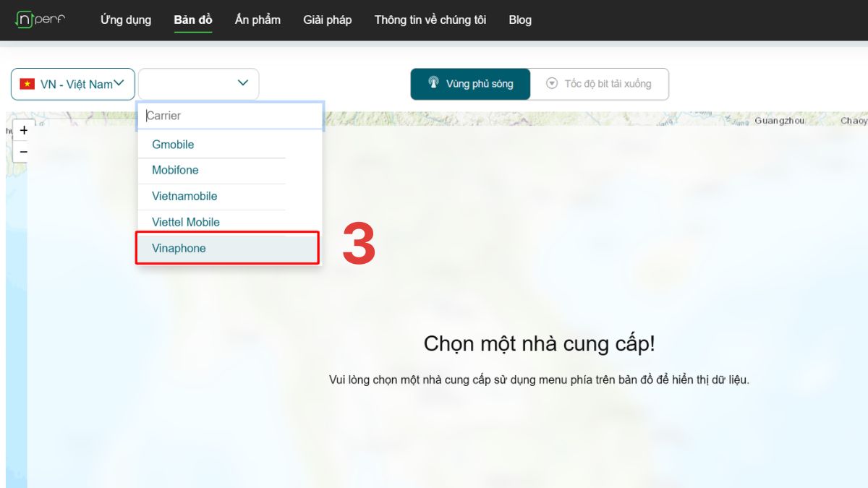Screen dimensions: 868x488
Task: Collapse the carrier dropdown chevron
Action: point(243,83)
